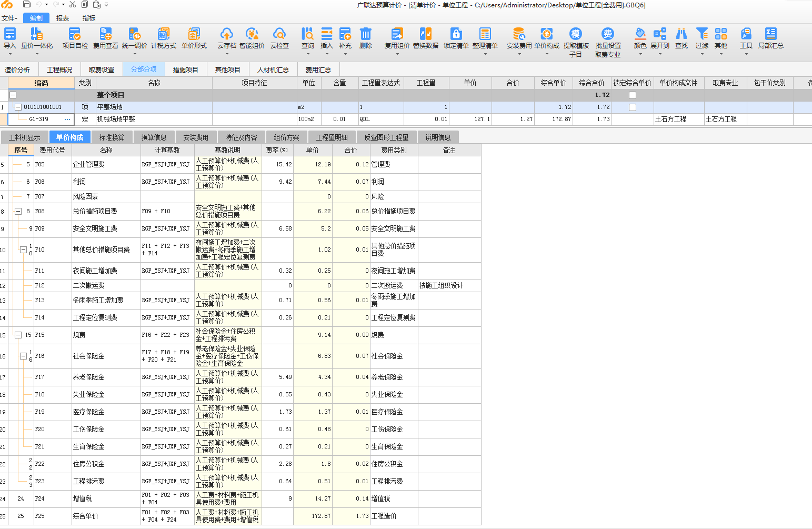The image size is (812, 529).
Task: Open the 文件 menu dropdown
Action: [x=9, y=18]
